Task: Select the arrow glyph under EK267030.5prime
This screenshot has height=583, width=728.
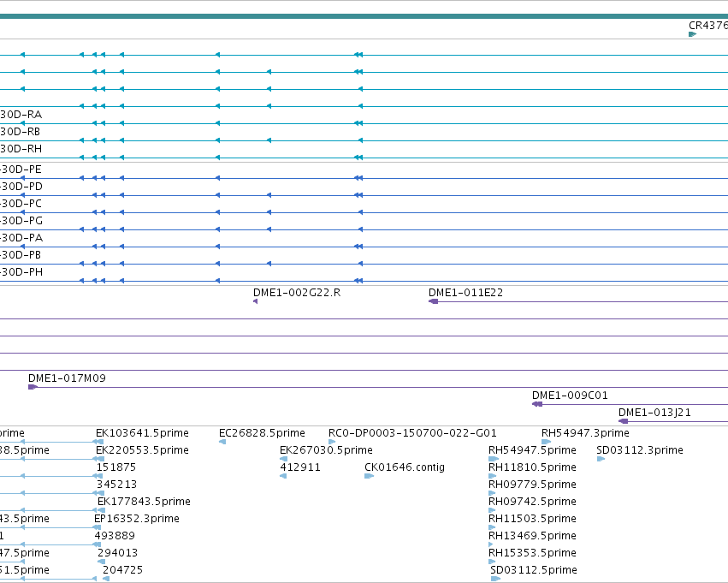Action: pyautogui.click(x=284, y=459)
